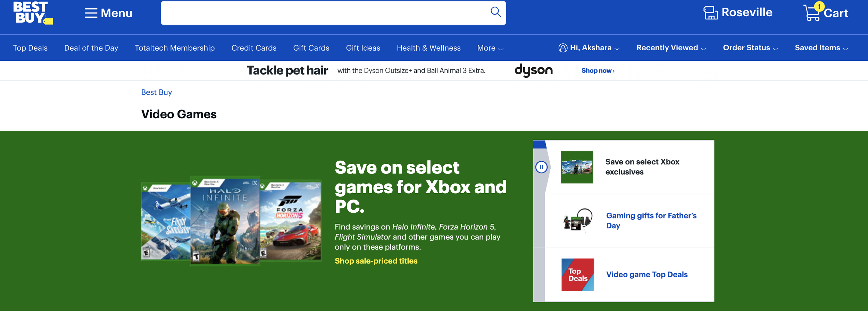The height and width of the screenshot is (323, 868).
Task: Expand Order Status dropdown
Action: click(750, 48)
